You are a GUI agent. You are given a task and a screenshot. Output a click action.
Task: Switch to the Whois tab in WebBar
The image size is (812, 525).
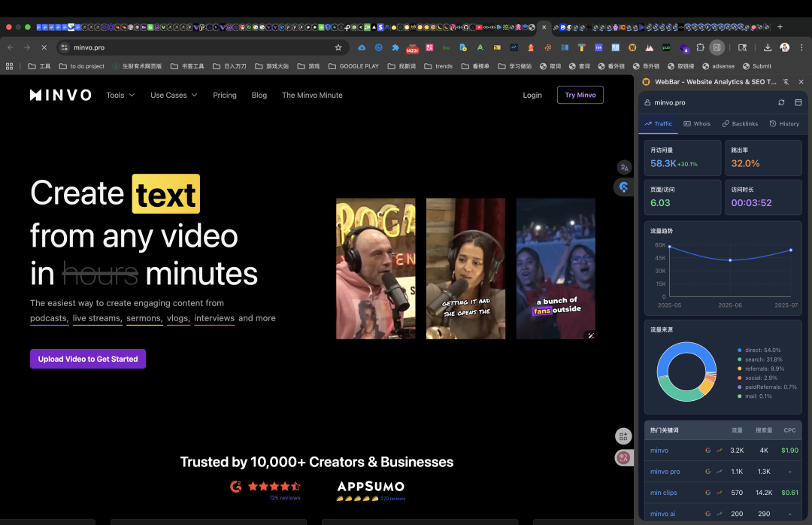point(697,124)
